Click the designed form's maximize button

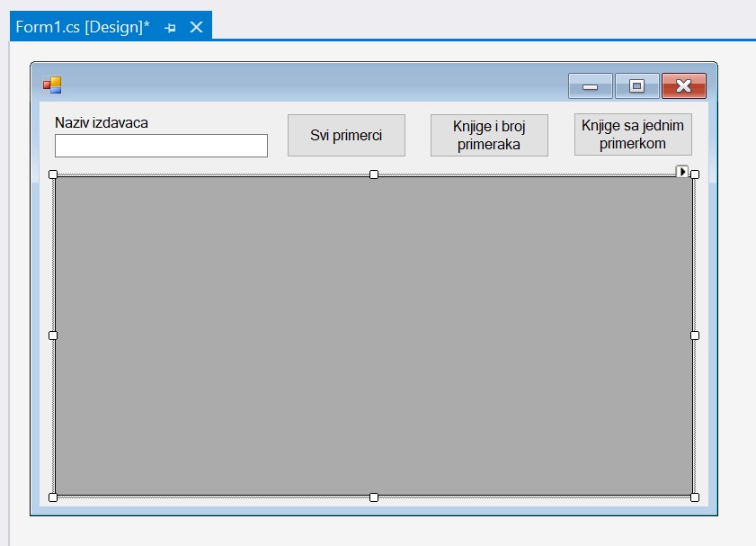pos(636,85)
